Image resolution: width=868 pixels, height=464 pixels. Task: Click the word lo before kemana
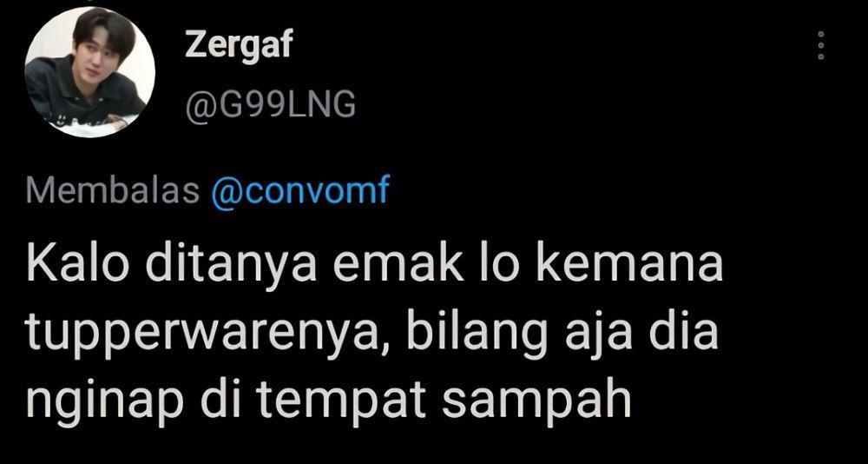[x=500, y=266]
